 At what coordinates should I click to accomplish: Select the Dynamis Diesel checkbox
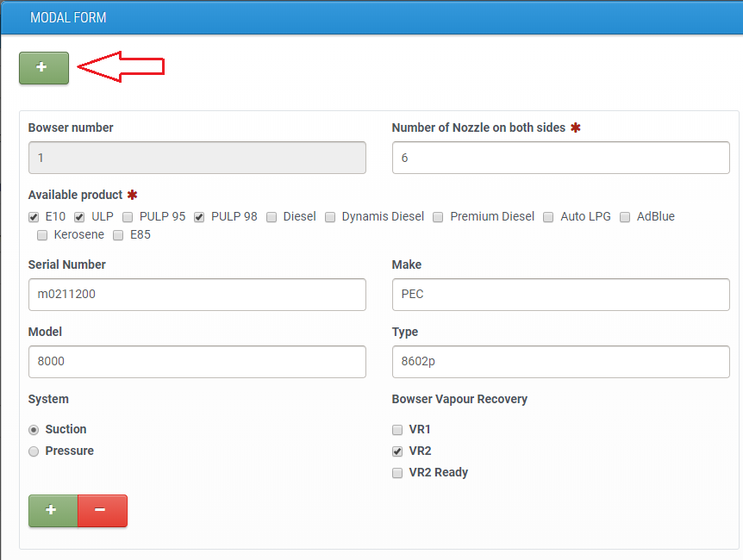tap(330, 217)
